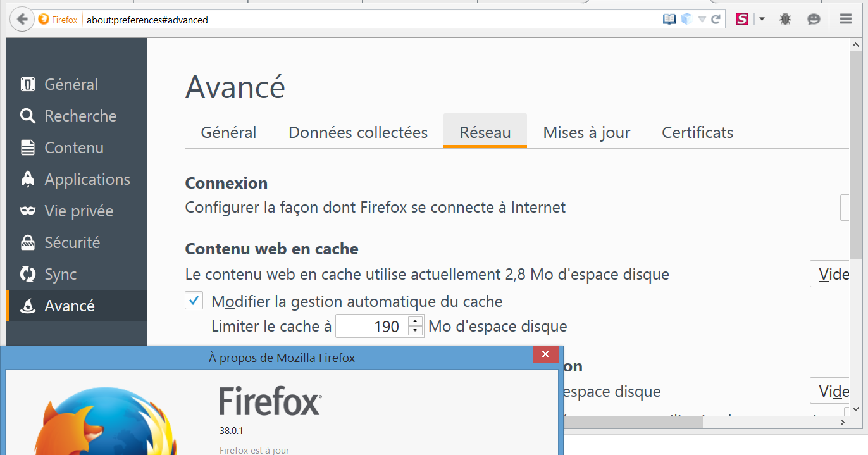Click the cache size field showing 190
This screenshot has height=455, width=868.
(x=372, y=327)
